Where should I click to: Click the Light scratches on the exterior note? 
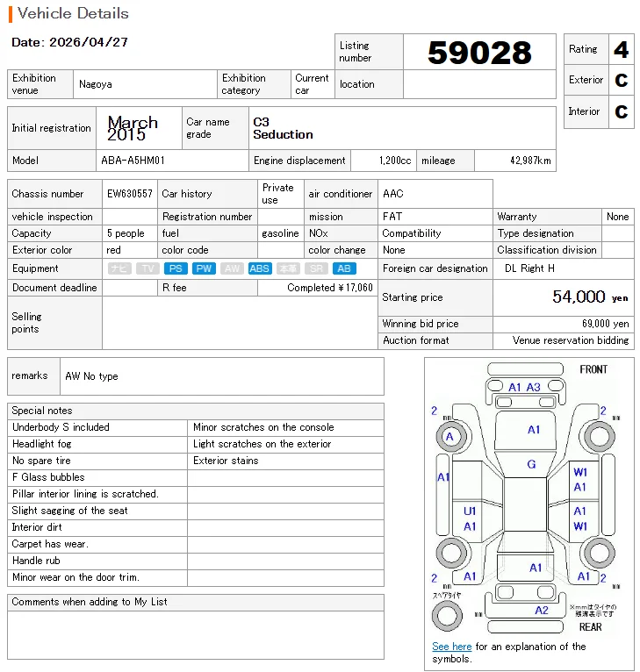coord(262,444)
